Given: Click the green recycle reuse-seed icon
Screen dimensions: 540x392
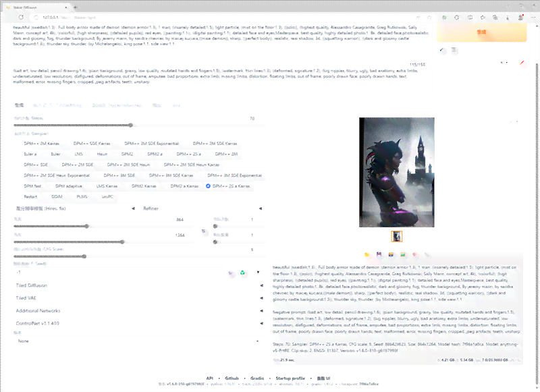Looking at the screenshot, I should 243,273.
